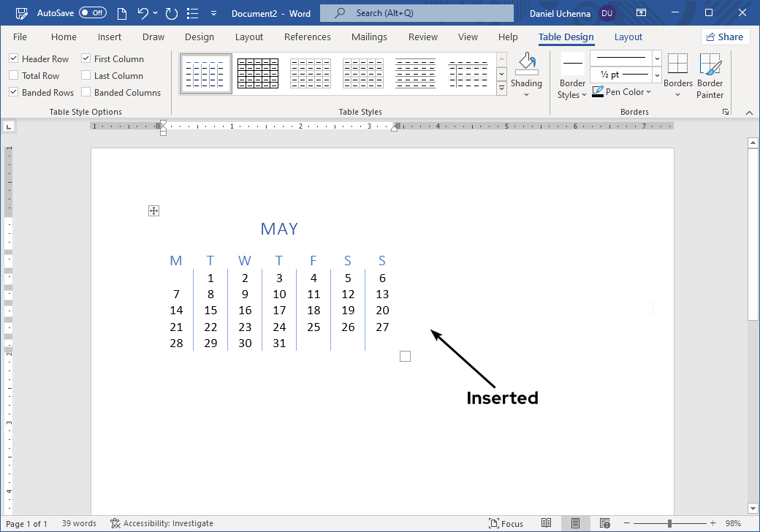The image size is (760, 532).
Task: Switch to the Mailings ribbon tab
Action: [x=369, y=37]
